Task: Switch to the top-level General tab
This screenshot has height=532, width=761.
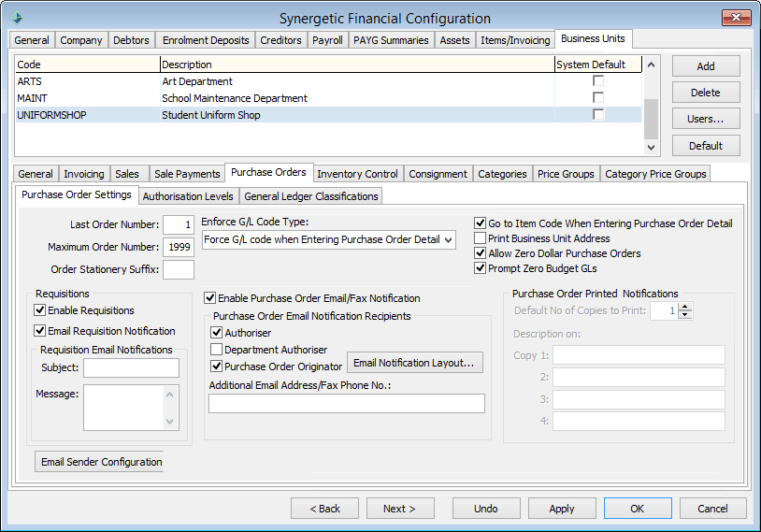Action: point(32,40)
